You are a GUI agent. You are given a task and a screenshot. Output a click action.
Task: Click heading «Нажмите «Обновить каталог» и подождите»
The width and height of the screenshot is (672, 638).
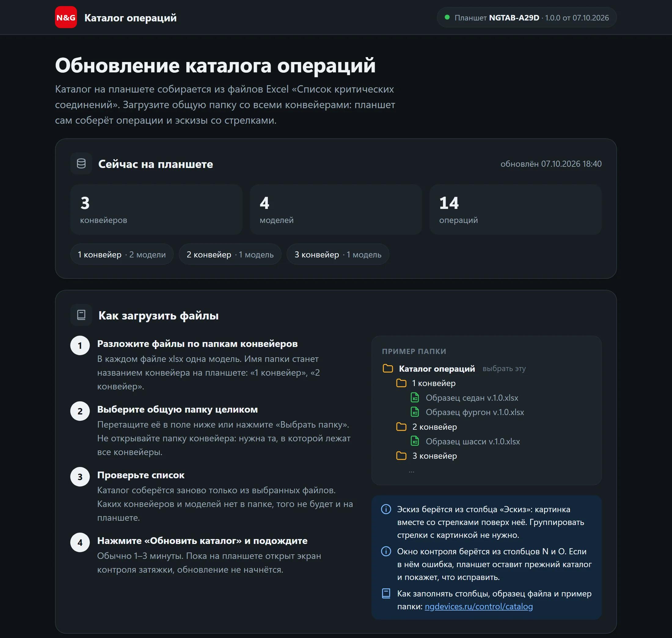pyautogui.click(x=202, y=540)
